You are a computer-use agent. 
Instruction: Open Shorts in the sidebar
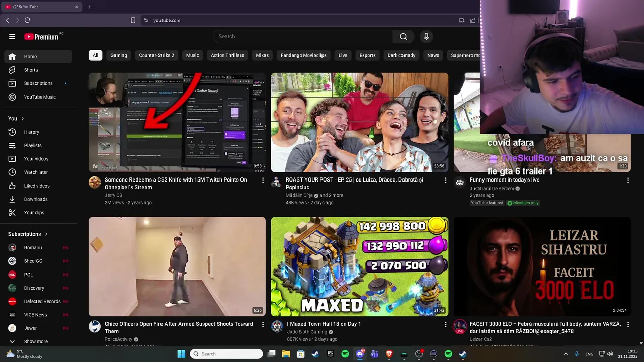38,70
